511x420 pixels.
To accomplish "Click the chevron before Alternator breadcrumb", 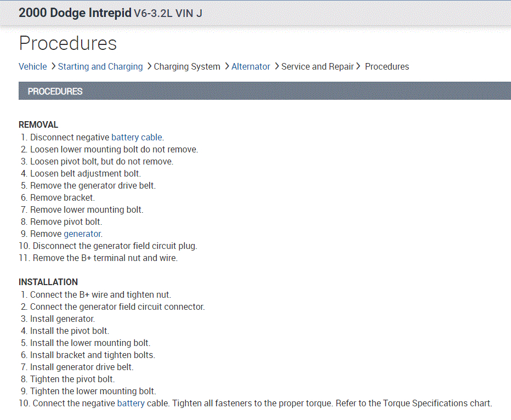I will [x=227, y=66].
